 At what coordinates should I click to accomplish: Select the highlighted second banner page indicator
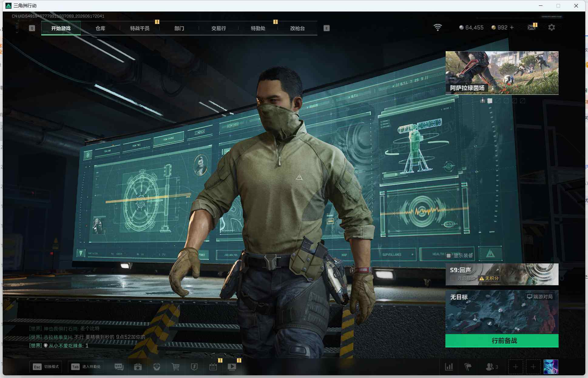pos(490,101)
